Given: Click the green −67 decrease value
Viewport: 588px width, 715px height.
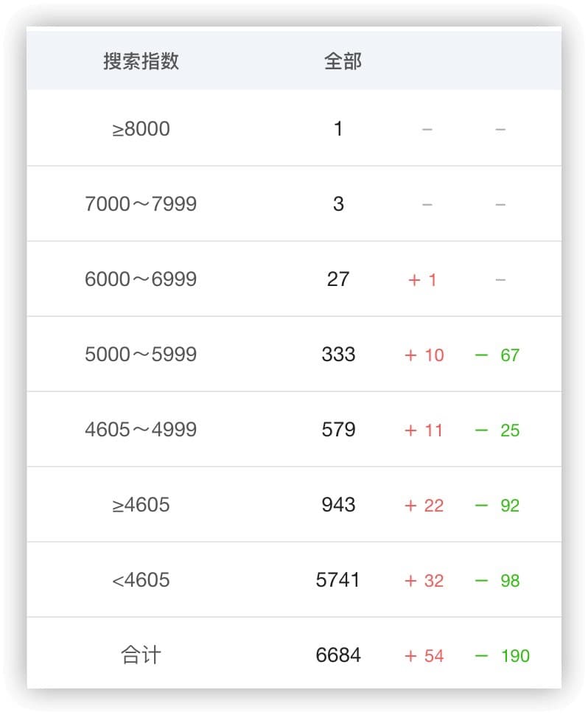Looking at the screenshot, I should [x=497, y=355].
